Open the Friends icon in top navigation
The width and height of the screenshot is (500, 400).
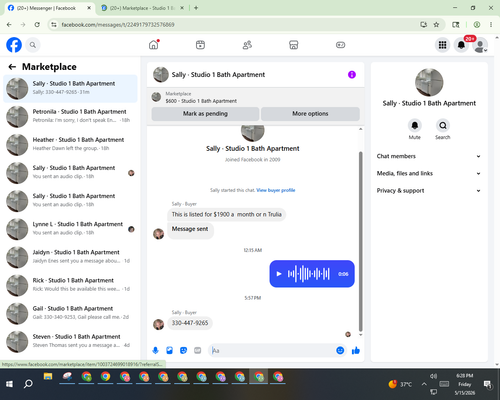(x=247, y=45)
